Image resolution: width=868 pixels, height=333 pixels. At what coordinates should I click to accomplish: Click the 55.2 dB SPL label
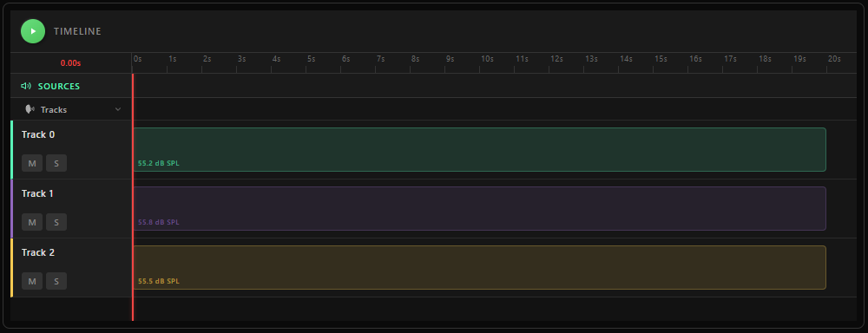point(158,164)
